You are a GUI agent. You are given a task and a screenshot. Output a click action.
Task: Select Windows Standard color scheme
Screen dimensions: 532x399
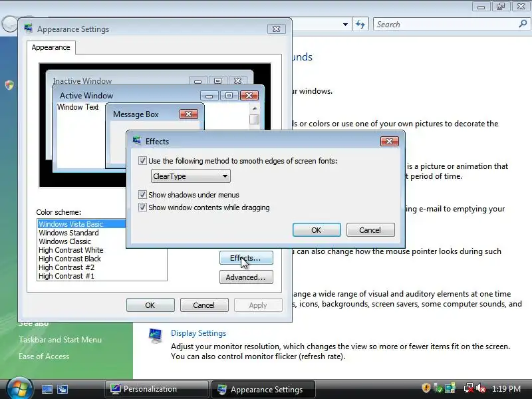click(x=68, y=233)
